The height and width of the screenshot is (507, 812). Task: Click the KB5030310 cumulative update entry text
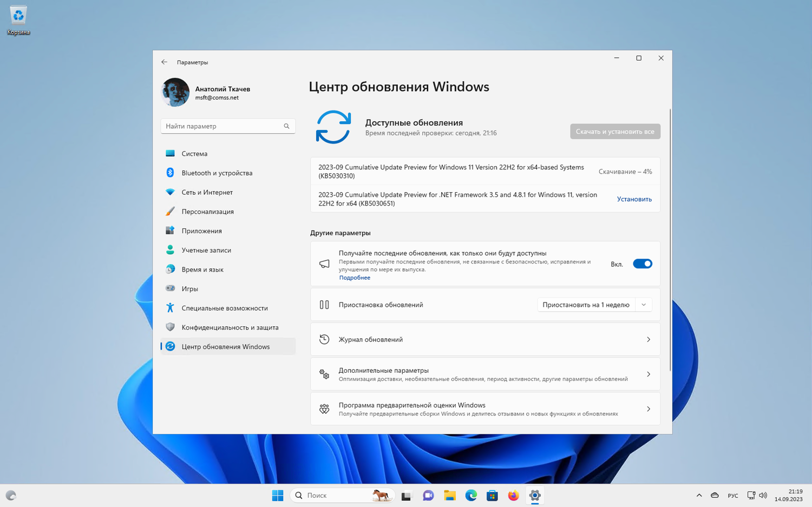[x=451, y=172]
